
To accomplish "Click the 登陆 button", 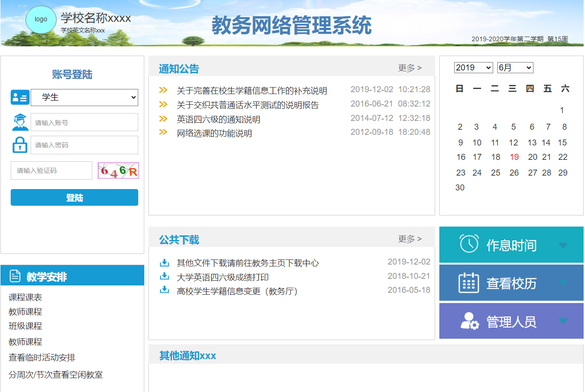I will 74,197.
